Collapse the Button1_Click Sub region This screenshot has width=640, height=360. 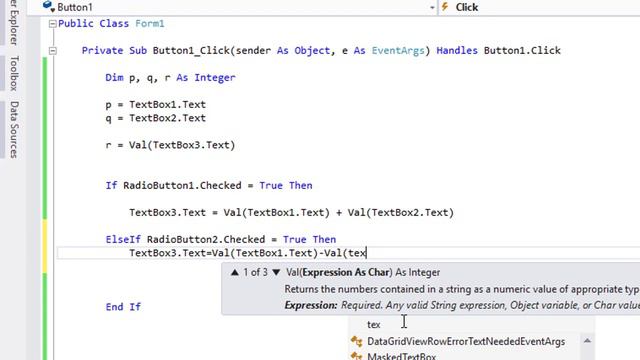pos(52,51)
